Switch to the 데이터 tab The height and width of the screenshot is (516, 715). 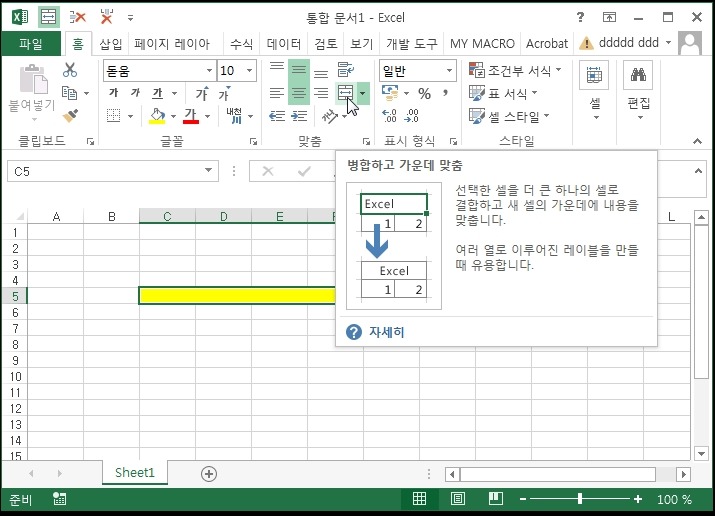click(284, 44)
